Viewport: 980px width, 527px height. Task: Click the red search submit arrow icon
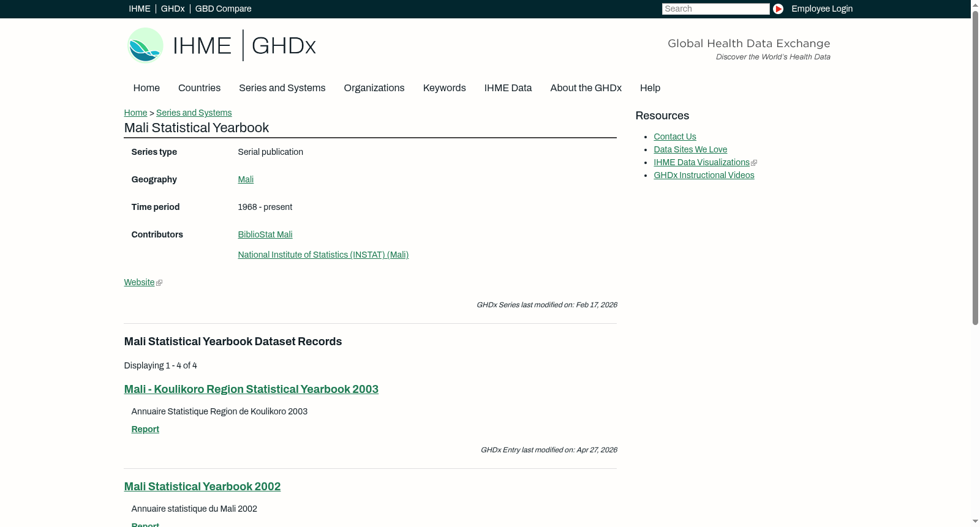coord(778,9)
